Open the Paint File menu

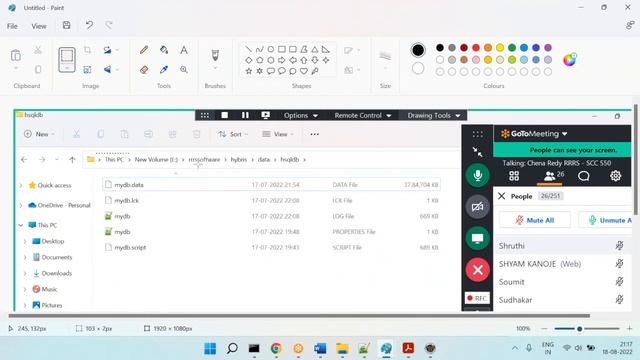point(12,26)
